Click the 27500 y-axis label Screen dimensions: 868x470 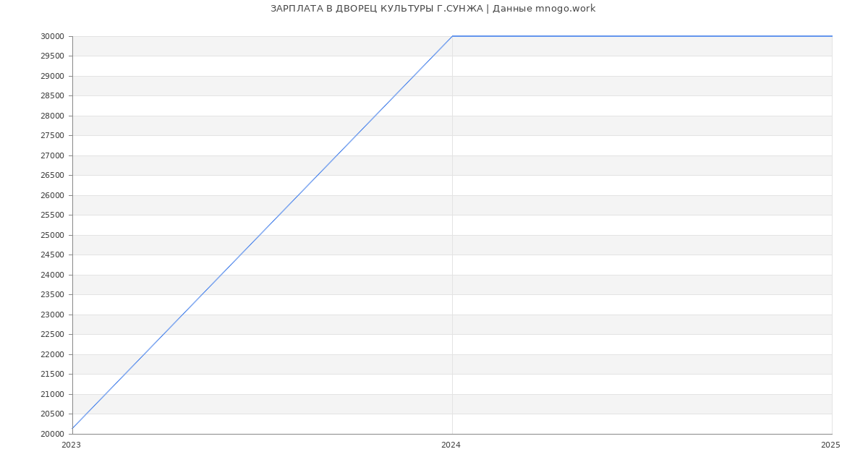point(52,136)
